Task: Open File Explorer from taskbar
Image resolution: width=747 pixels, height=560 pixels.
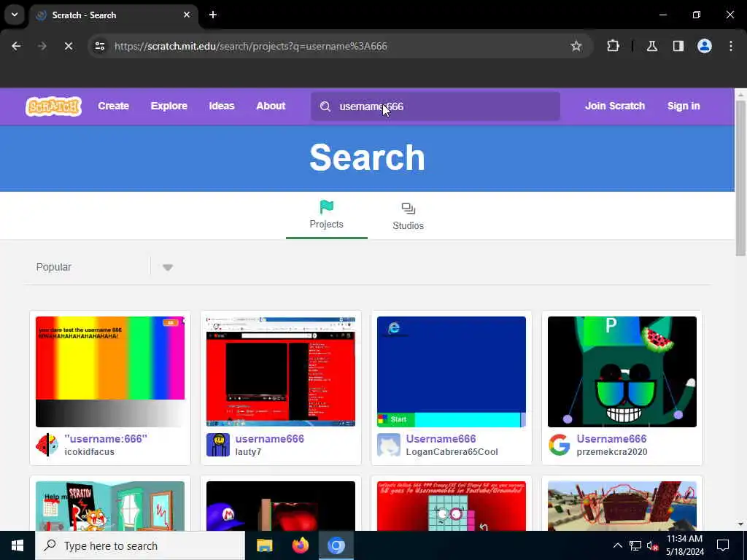Action: tap(264, 545)
